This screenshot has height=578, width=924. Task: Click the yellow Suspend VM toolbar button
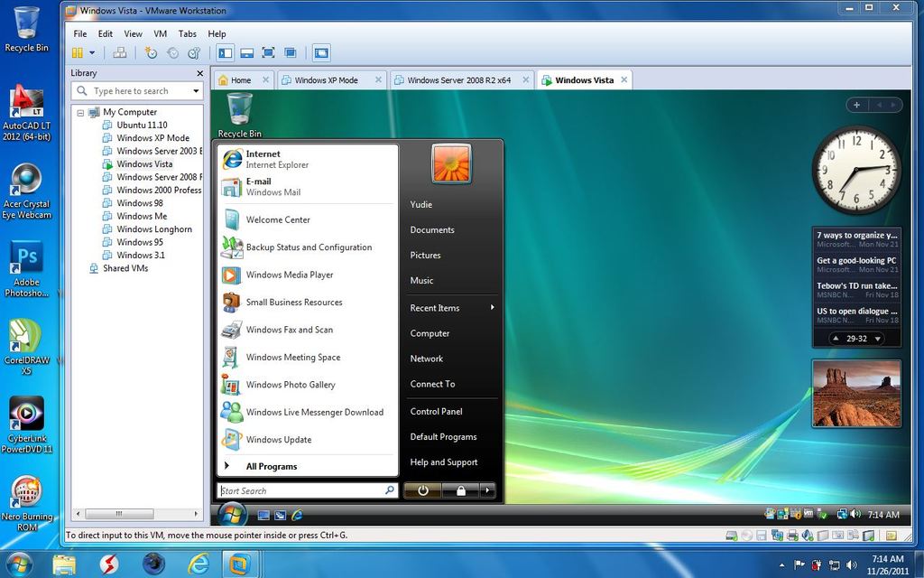(78, 53)
